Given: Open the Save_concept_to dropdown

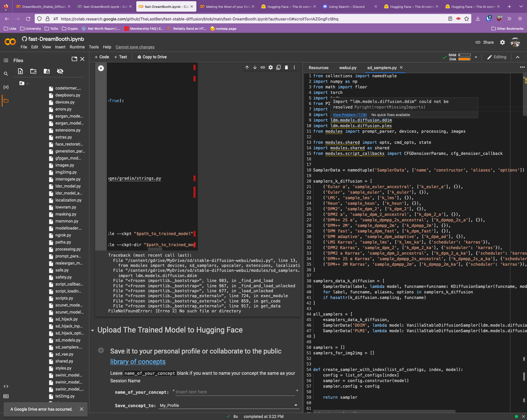Looking at the screenshot, I should (x=229, y=405).
